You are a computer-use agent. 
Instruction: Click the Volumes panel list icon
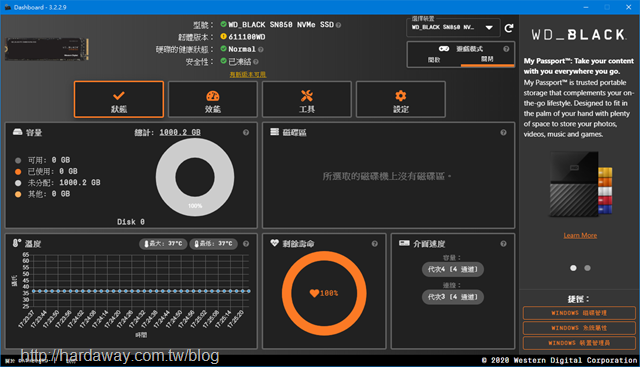tap(275, 132)
